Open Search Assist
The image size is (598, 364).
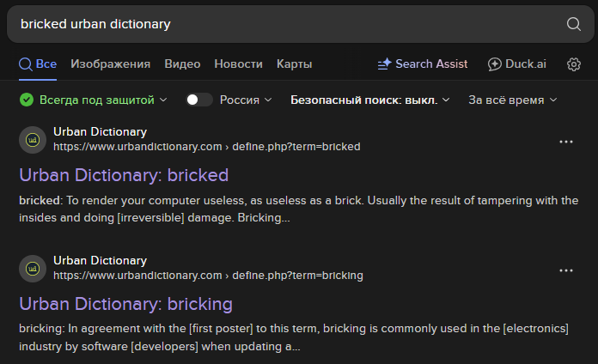pyautogui.click(x=423, y=64)
